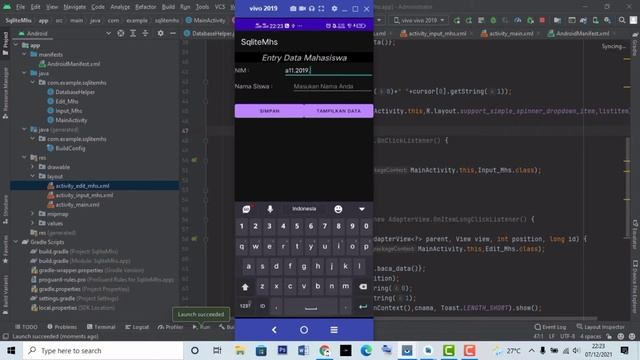Tap the phone home navigation button
The image size is (640, 360).
tap(304, 330)
